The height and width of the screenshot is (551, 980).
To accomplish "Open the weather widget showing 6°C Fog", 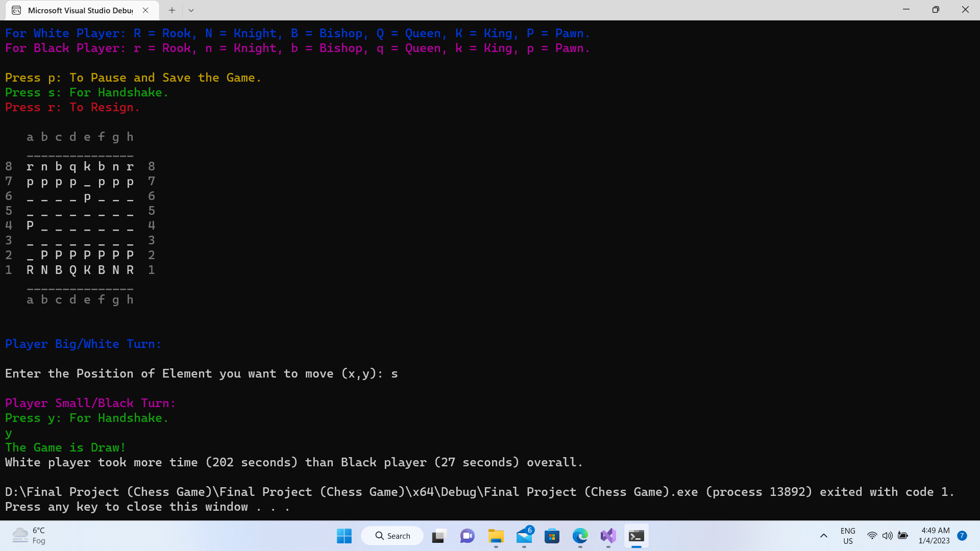I will click(30, 536).
